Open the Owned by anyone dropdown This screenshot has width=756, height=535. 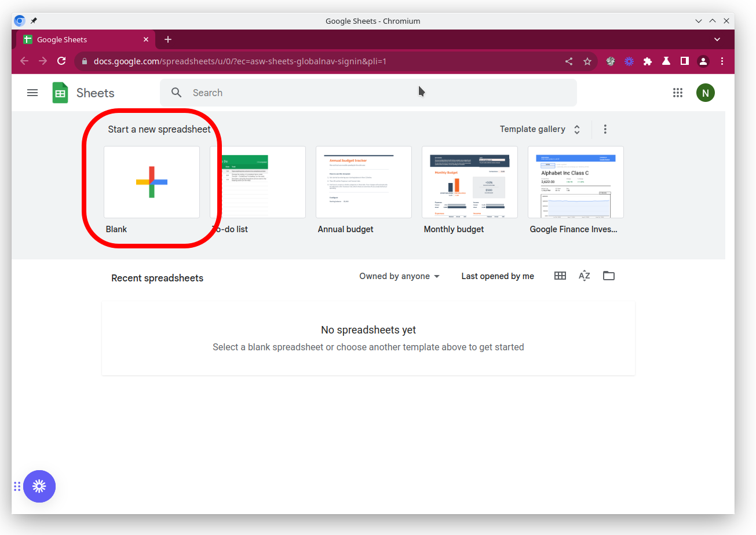pos(399,276)
